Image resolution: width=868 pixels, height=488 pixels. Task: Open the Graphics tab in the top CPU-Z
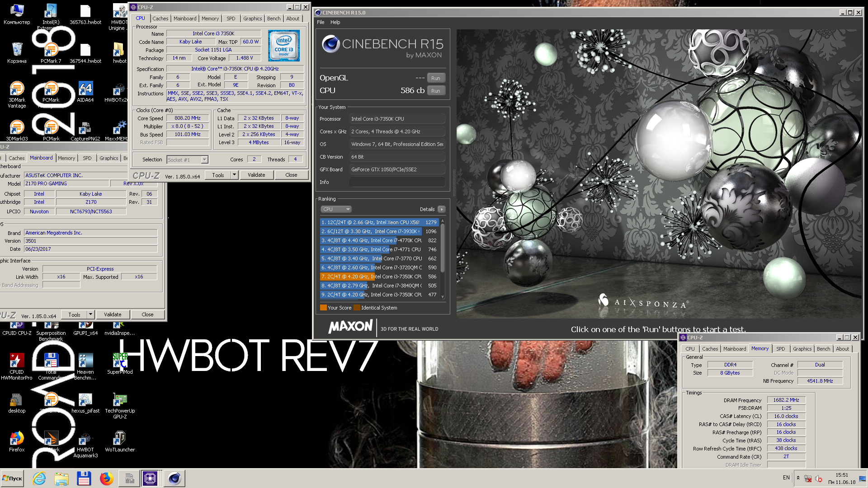point(252,19)
